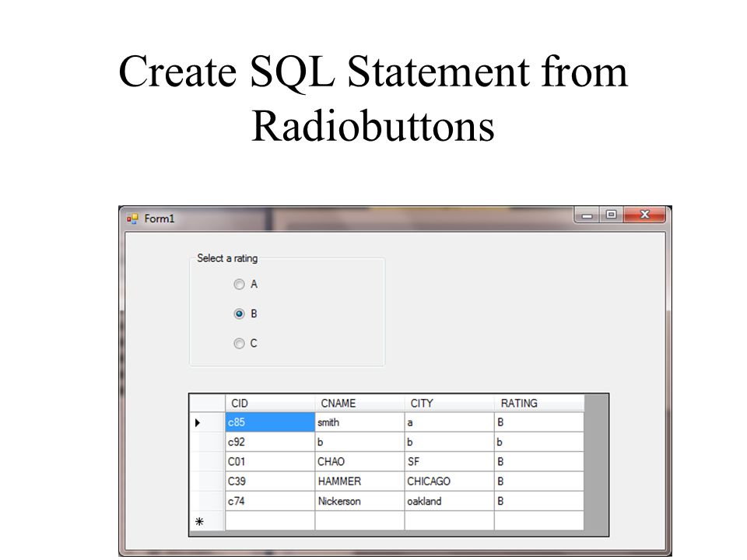Select cell c92 in the grid

pyautogui.click(x=270, y=442)
